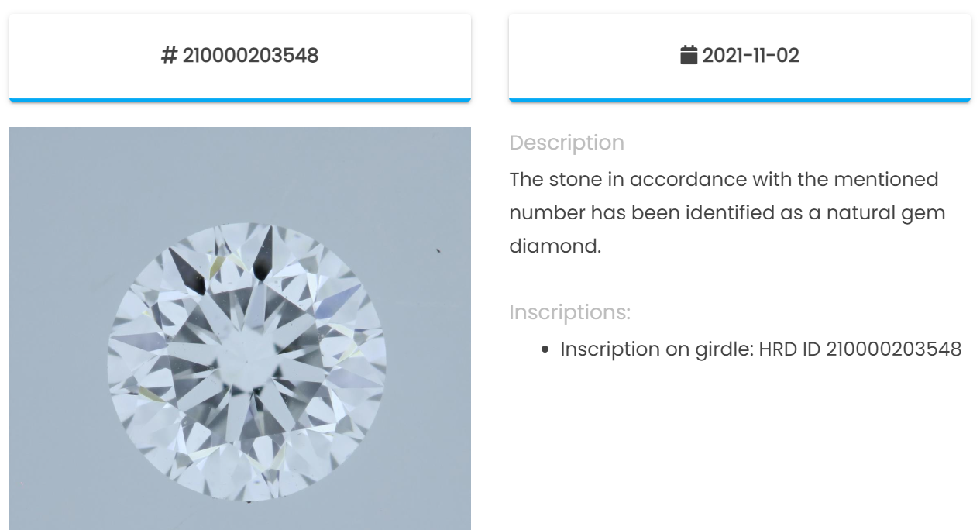Click the 'Inscription on girdle' label text
980x530 pixels.
click(655, 349)
